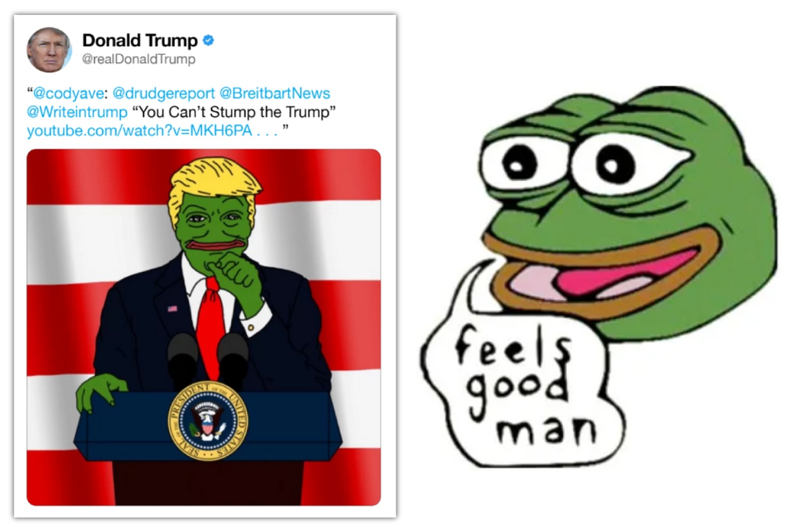This screenshot has height=532, width=799.
Task: Click the Donald Trump profile avatar
Action: pyautogui.click(x=49, y=49)
